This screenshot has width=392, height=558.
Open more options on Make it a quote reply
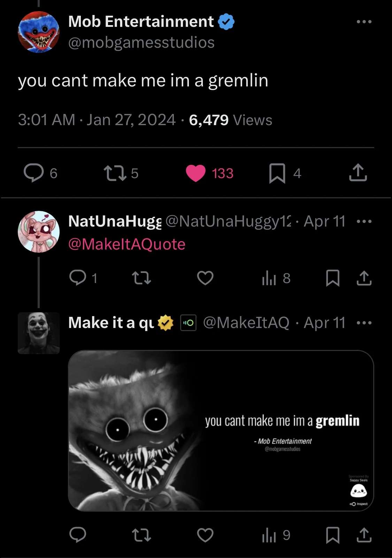364,323
